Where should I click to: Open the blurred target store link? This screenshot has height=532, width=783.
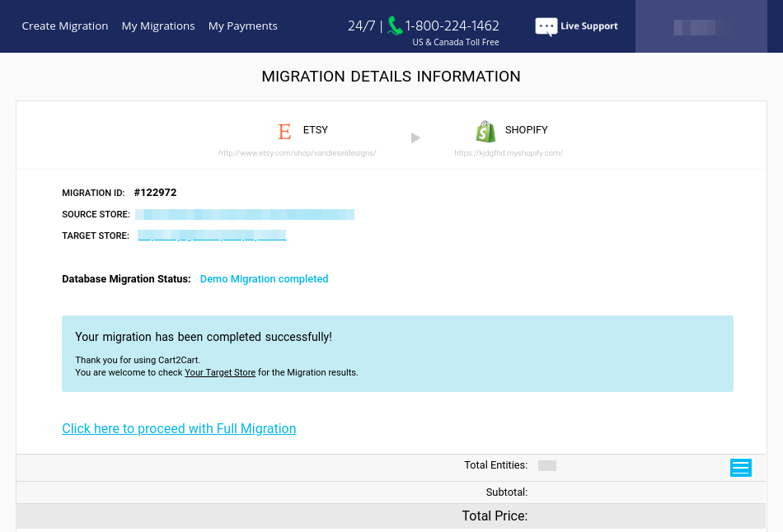[x=212, y=236]
